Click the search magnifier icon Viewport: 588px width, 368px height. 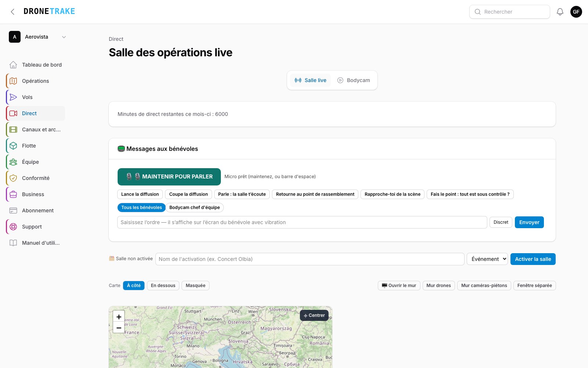click(x=478, y=12)
